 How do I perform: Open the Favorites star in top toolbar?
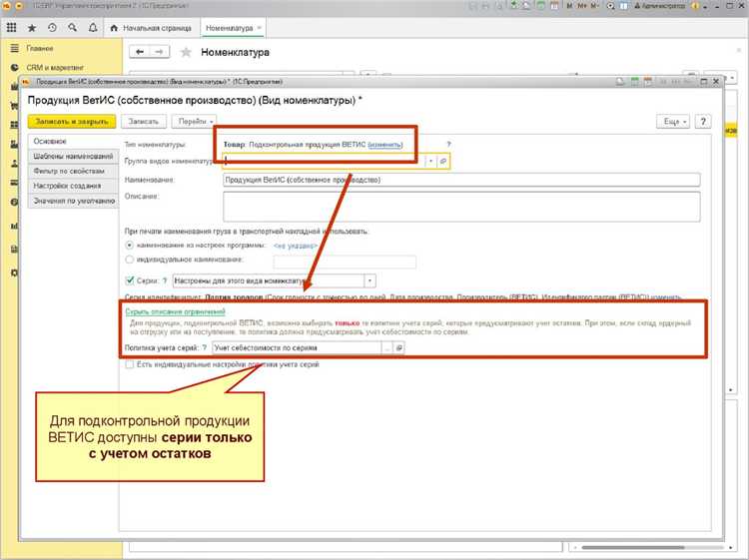(32, 28)
